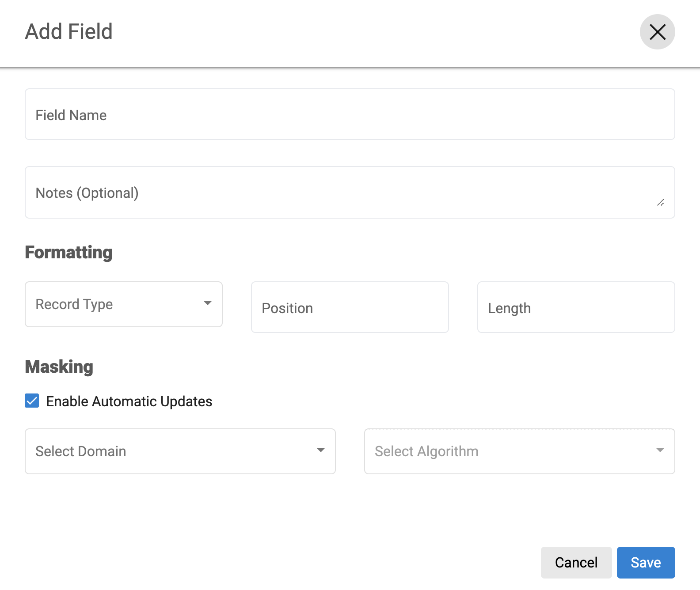Screen dimensions: 700x590
Task: Click the Add Field dialog title
Action: tap(69, 32)
